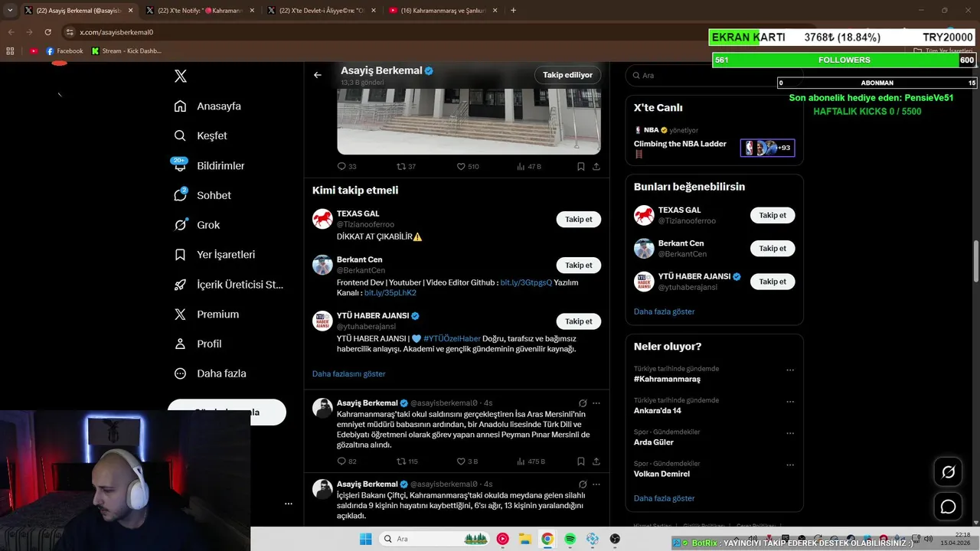This screenshot has height=551, width=980.
Task: Reload the page
Action: [47, 32]
